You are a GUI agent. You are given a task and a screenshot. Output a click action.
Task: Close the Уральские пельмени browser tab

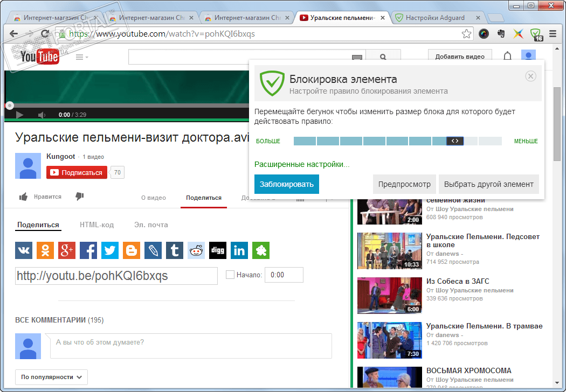[x=383, y=18]
